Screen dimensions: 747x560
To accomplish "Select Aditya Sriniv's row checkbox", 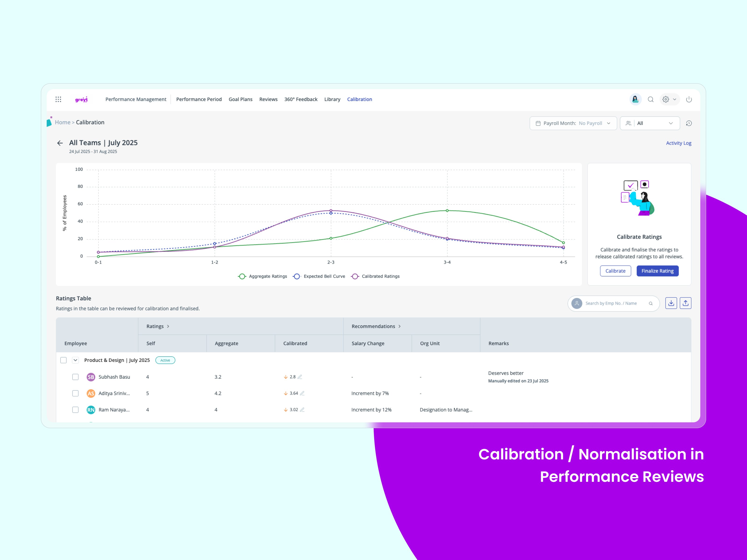I will pos(75,393).
